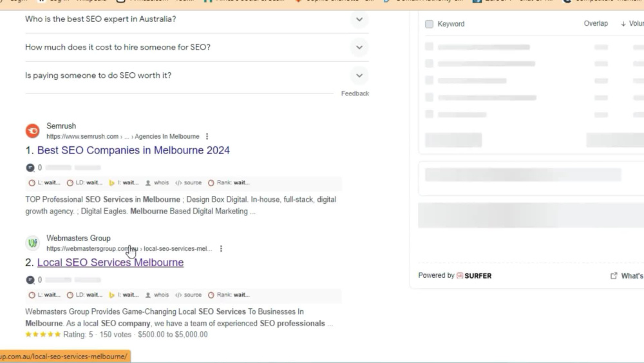Click the Keyword column header

(x=451, y=25)
